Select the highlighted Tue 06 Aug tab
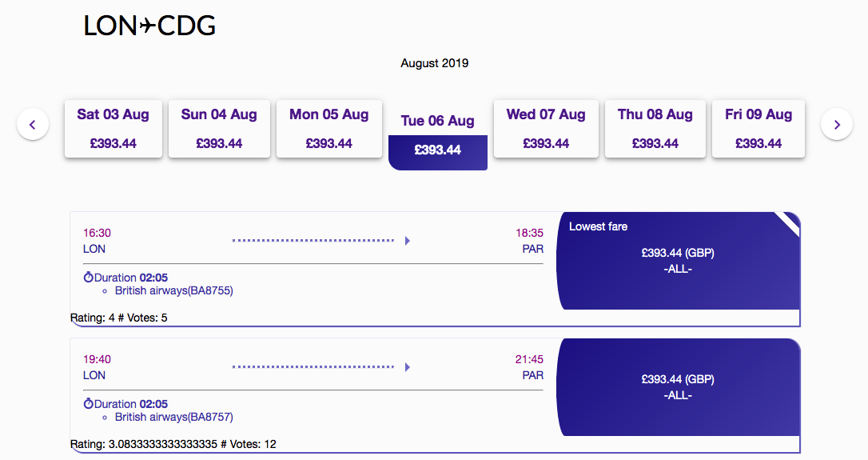 [437, 135]
